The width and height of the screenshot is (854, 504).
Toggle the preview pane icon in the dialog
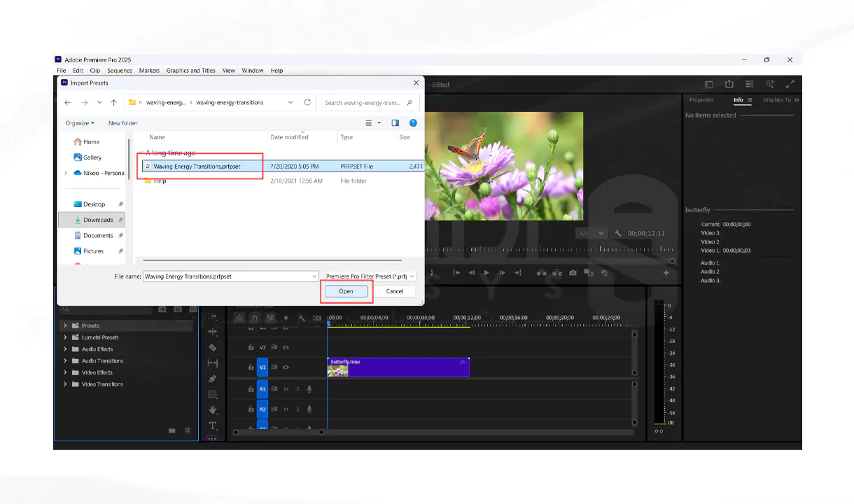[395, 123]
